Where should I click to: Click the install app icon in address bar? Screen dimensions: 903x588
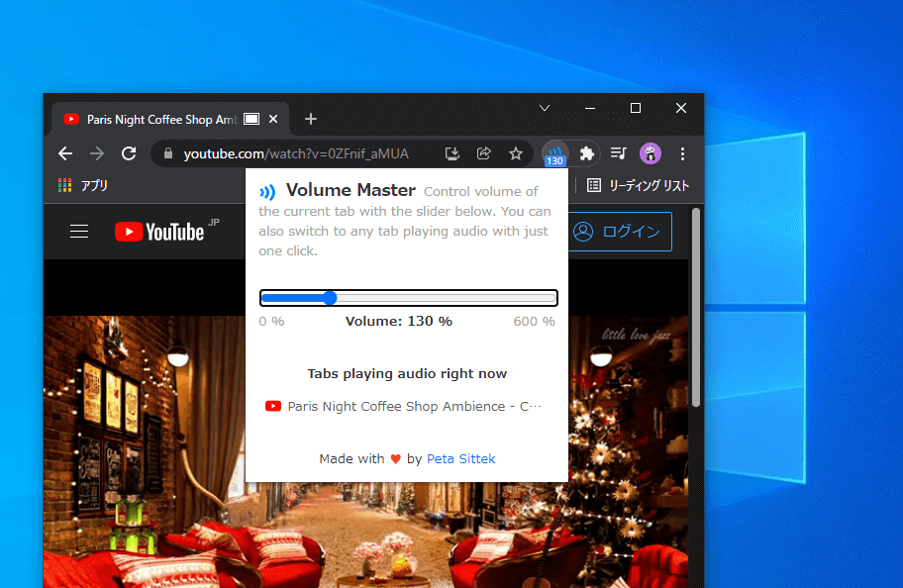[452, 153]
